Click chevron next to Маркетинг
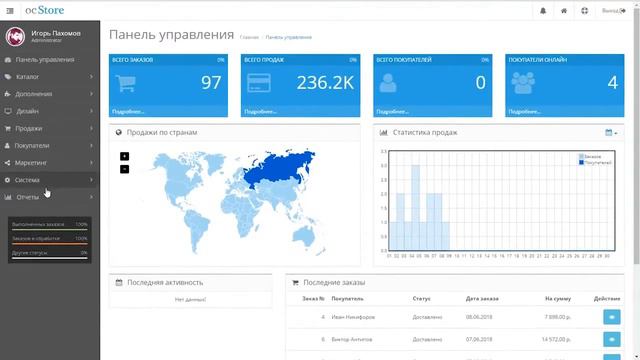Screen dimensions: 640x360 coord(91,162)
